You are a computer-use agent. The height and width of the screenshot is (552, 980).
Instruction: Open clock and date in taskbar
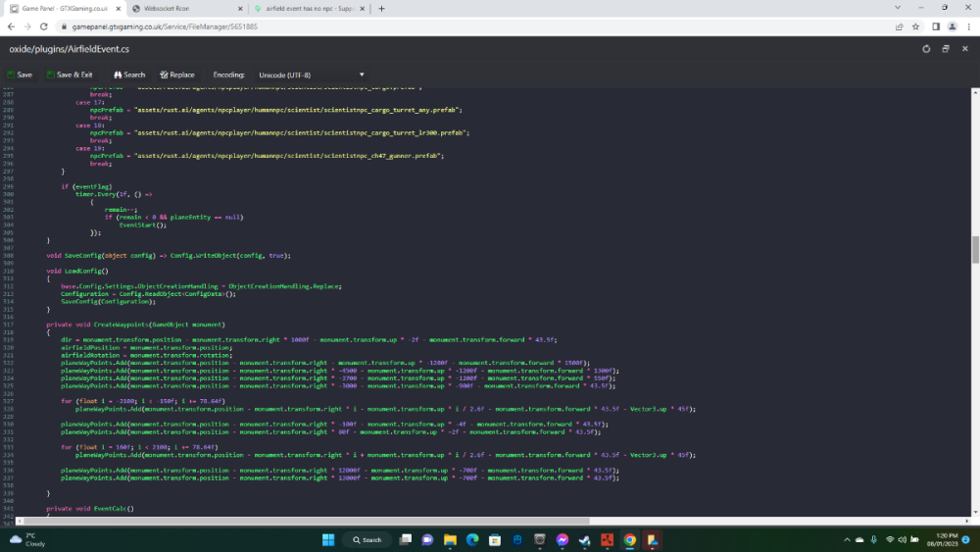pyautogui.click(x=943, y=539)
